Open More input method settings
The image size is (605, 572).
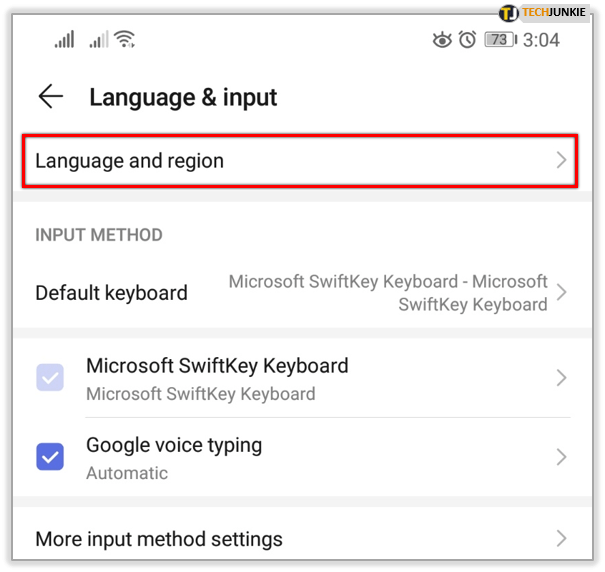(x=302, y=539)
